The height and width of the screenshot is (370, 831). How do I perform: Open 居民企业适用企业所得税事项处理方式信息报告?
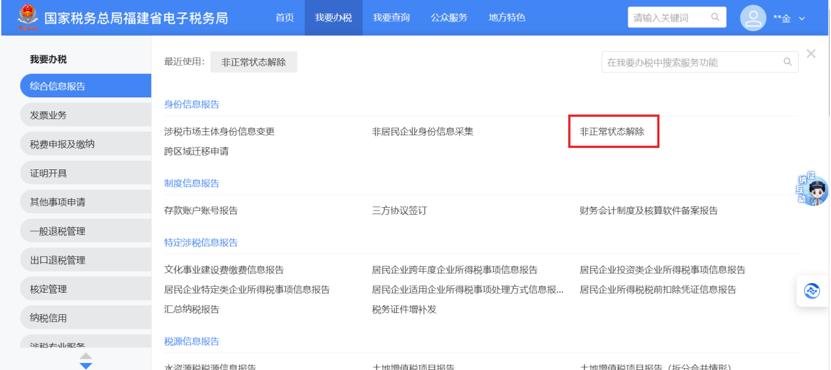pyautogui.click(x=468, y=290)
